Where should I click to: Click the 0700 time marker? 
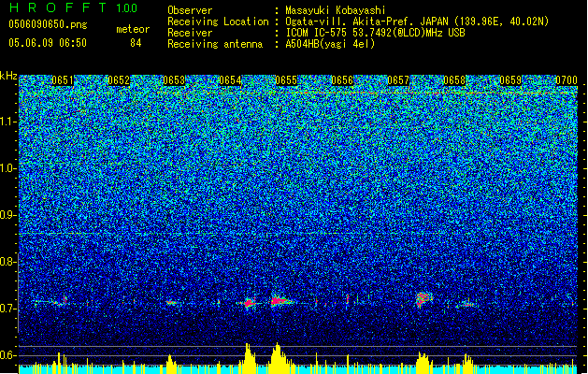coord(566,80)
